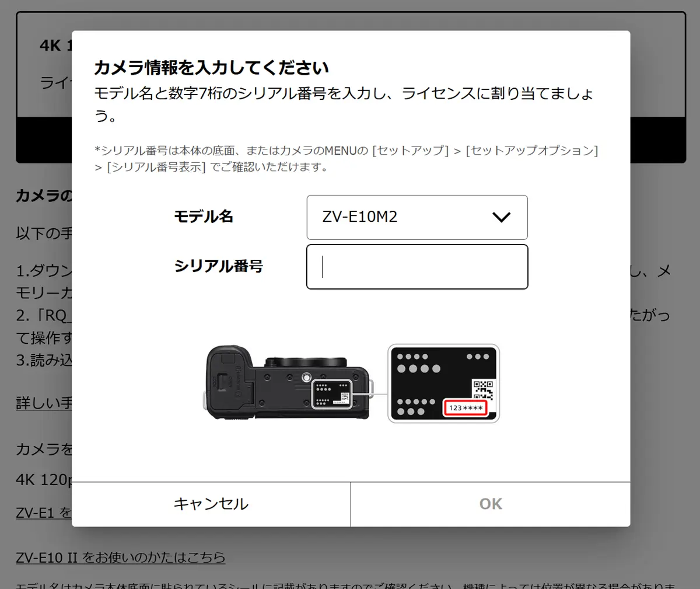Screen dimensions: 700x589
Task: Click the tripod socket on camera image
Action: pyautogui.click(x=307, y=378)
